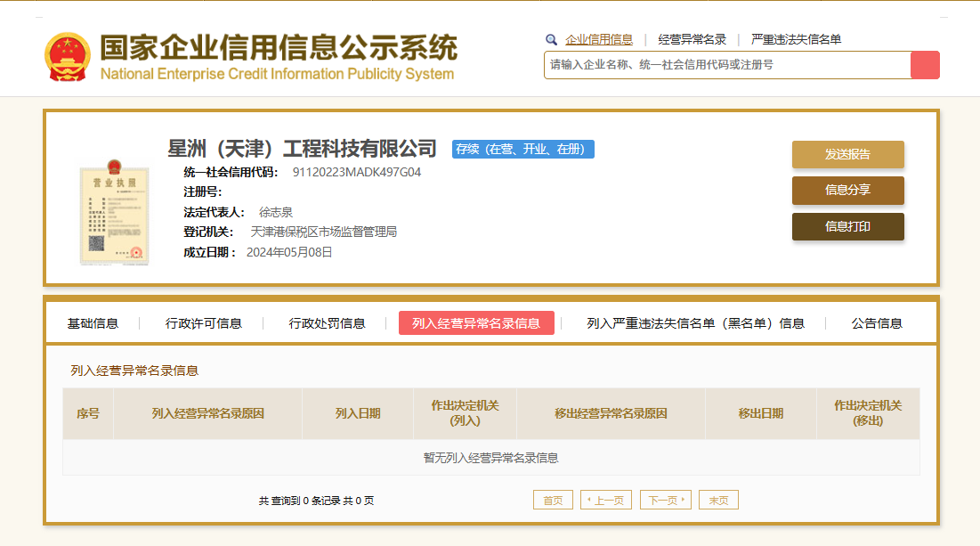Click the 国家企业信用信息公示系统 site title

(x=279, y=47)
